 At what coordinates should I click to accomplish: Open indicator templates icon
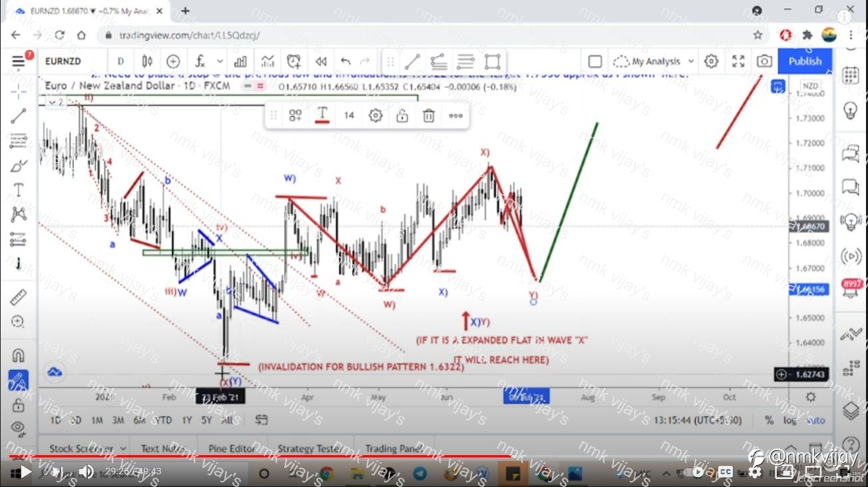268,61
